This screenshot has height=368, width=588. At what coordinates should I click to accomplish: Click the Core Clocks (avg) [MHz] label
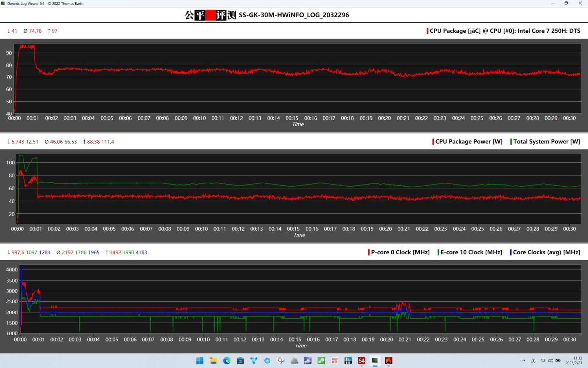coord(546,252)
